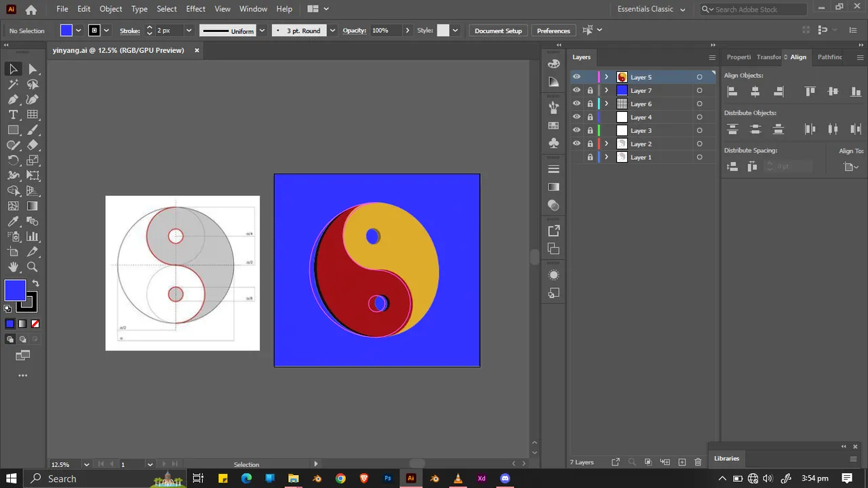Choose the Rotate tool
The image size is (868, 488).
[13, 160]
